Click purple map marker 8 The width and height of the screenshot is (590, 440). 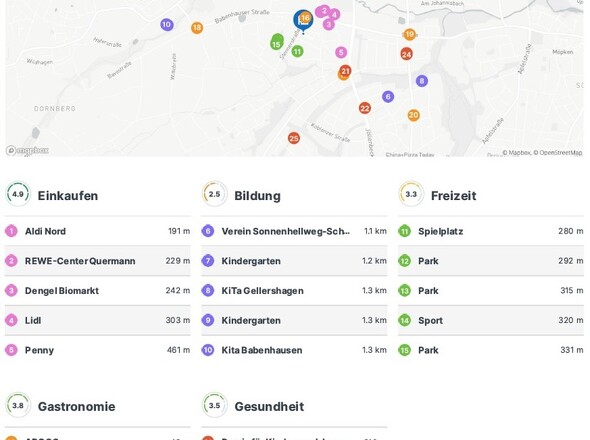[x=422, y=81]
